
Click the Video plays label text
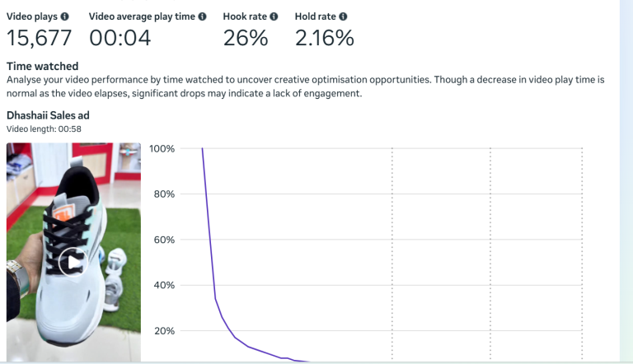32,16
